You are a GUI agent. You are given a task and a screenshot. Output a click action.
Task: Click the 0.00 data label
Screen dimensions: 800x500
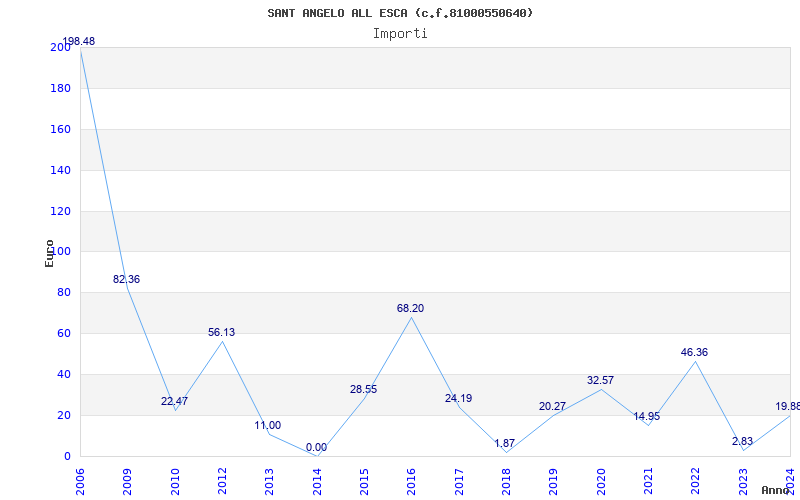316,447
